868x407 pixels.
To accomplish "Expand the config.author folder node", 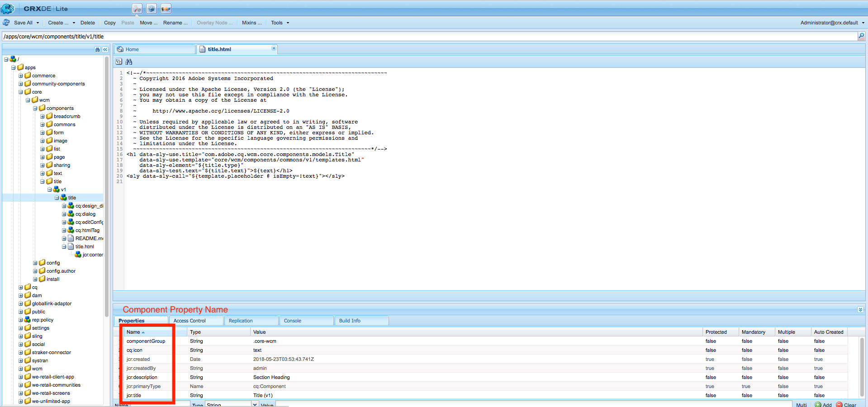I will [x=35, y=271].
